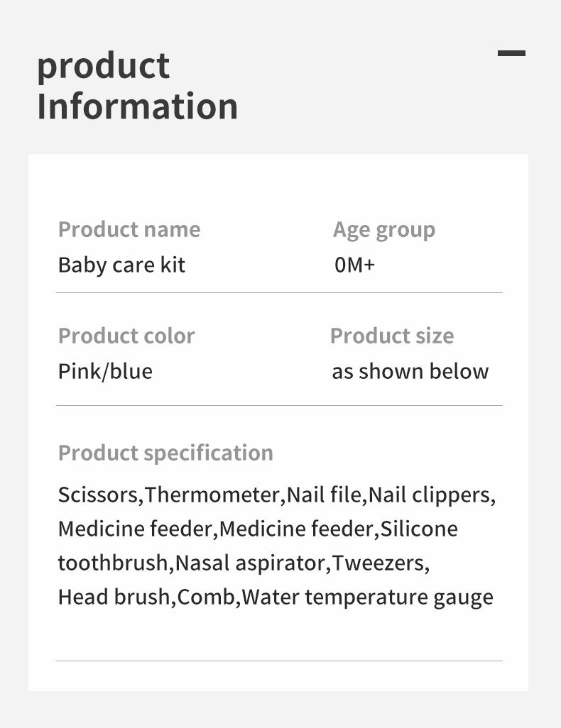Image resolution: width=561 pixels, height=728 pixels.
Task: Select the 'Product size' label
Action: point(392,336)
